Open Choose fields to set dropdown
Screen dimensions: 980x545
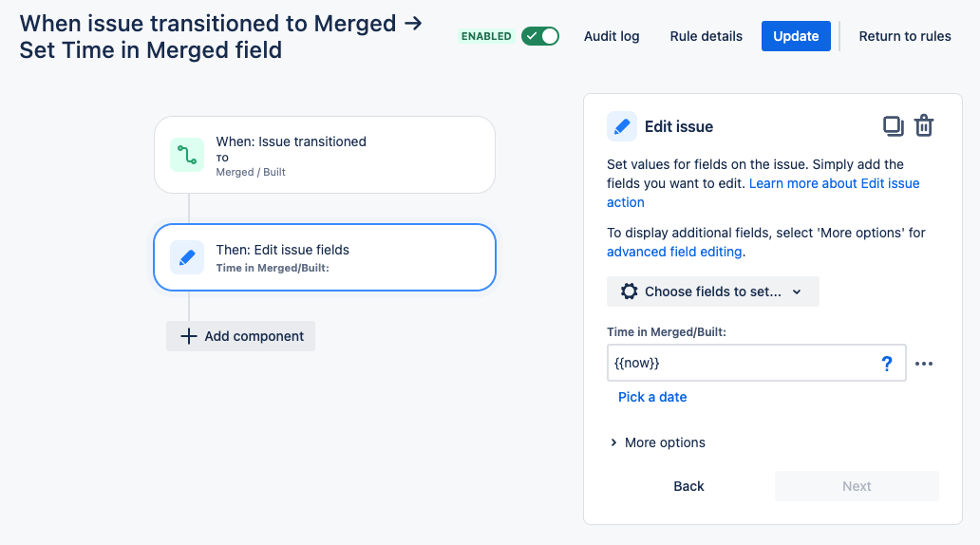pyautogui.click(x=712, y=291)
